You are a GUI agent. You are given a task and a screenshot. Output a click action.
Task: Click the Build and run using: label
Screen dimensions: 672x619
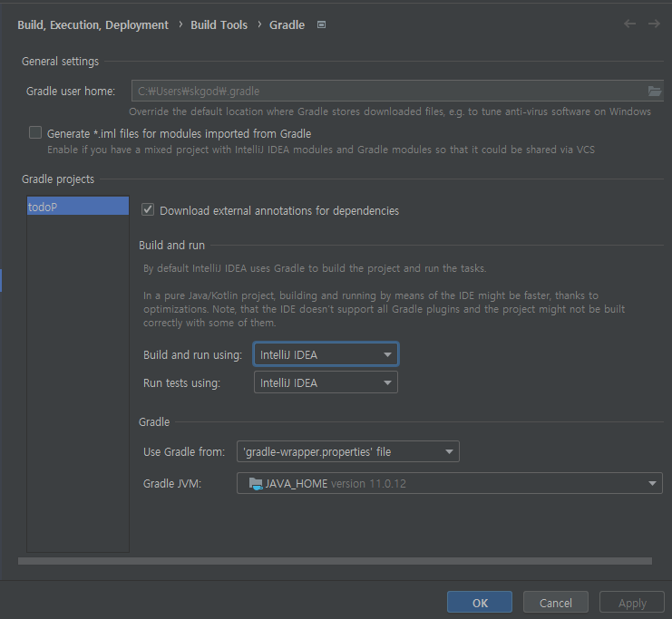[x=192, y=355]
